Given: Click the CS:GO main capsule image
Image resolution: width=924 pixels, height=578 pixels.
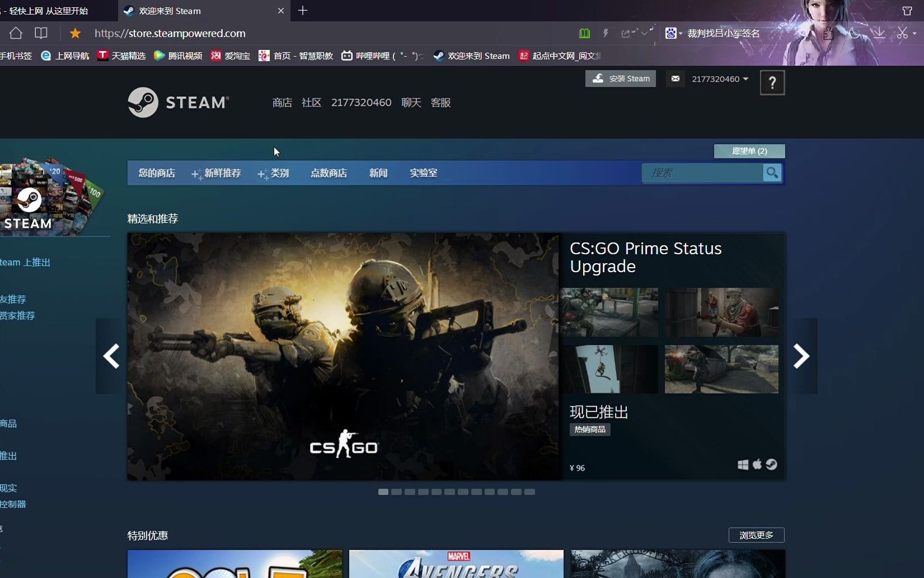Looking at the screenshot, I should 343,357.
